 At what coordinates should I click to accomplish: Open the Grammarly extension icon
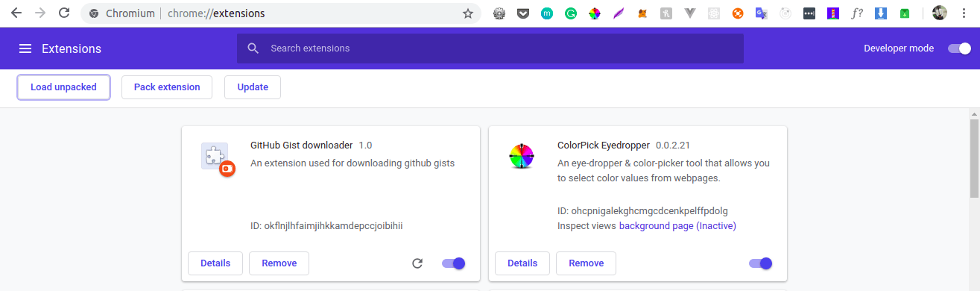[x=571, y=13]
